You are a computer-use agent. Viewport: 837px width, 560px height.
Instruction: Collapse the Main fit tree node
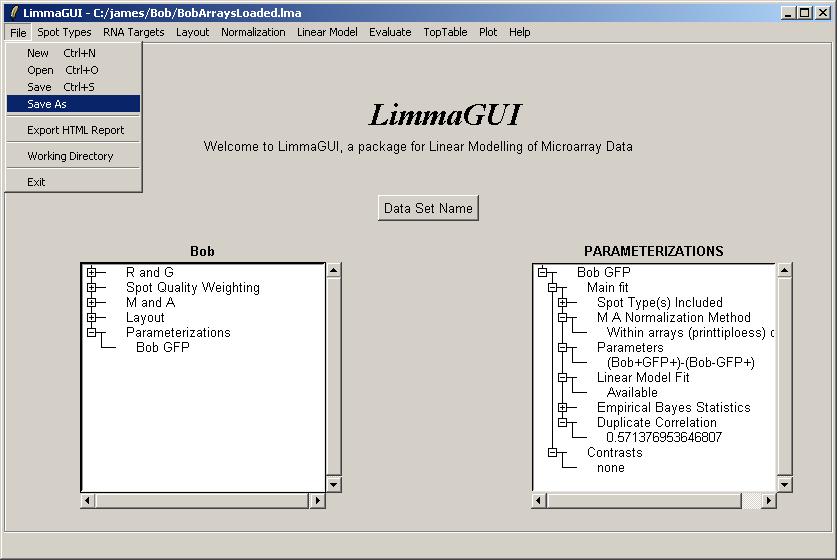[x=552, y=287]
